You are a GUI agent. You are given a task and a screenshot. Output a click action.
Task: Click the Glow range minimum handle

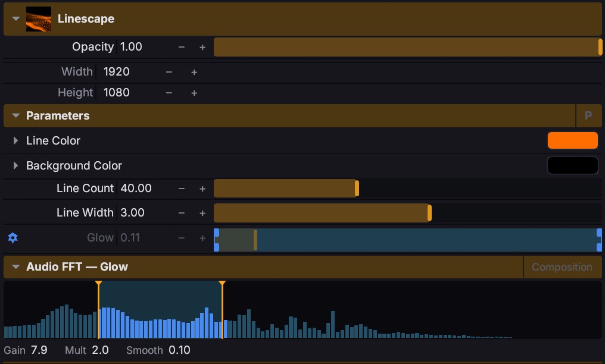point(217,240)
